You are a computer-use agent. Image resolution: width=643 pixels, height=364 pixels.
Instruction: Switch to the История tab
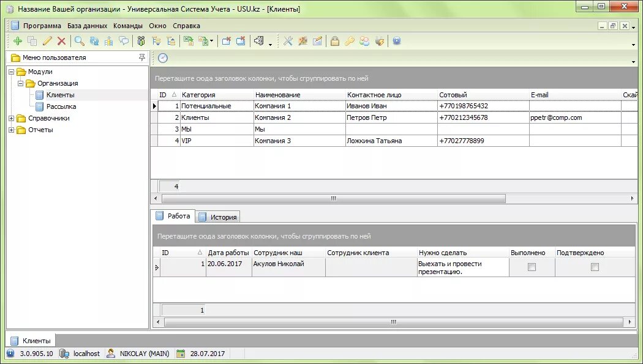(x=218, y=217)
